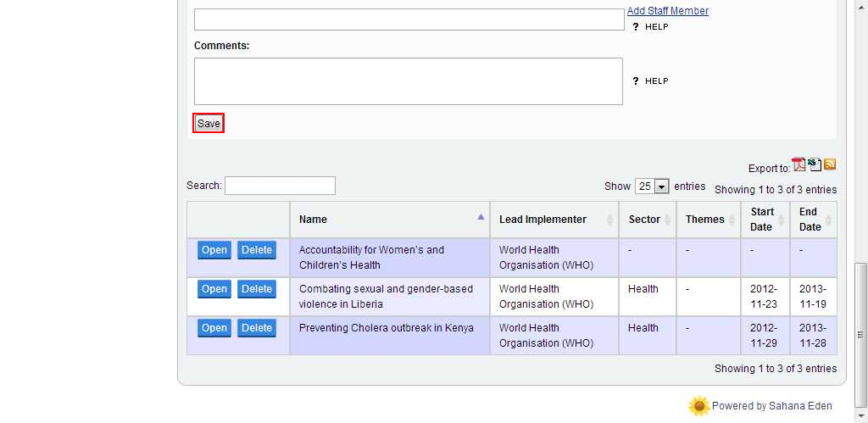Click the Save button
This screenshot has height=423, width=868.
pyautogui.click(x=209, y=124)
